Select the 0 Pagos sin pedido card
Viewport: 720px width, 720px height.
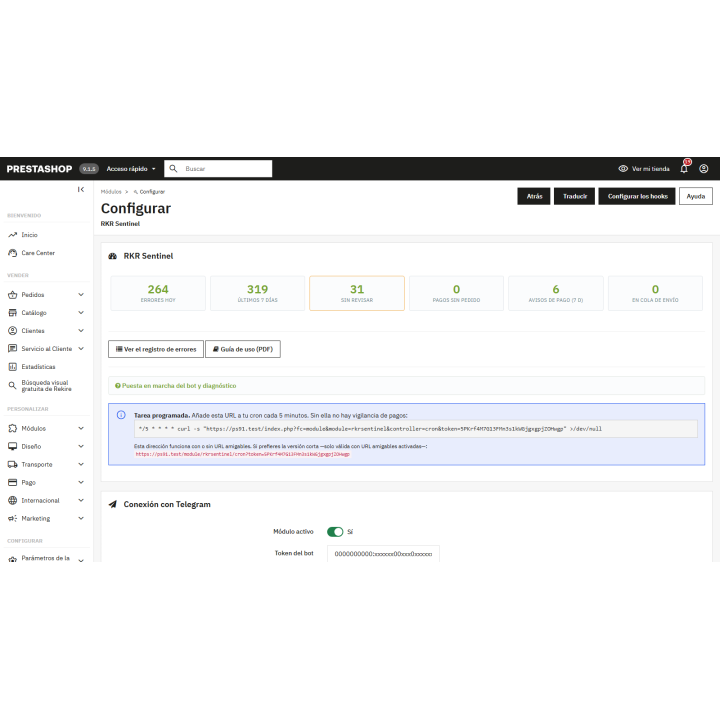[x=456, y=293]
